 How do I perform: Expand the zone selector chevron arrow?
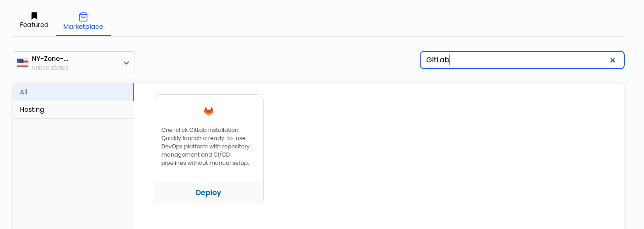click(126, 63)
